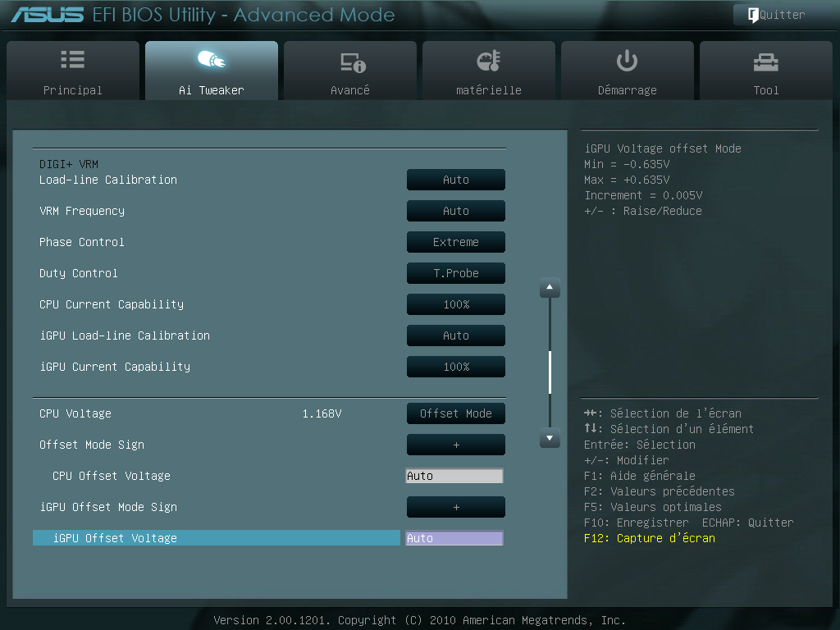Toggle CPU Voltage from Offset Mode

[x=455, y=413]
